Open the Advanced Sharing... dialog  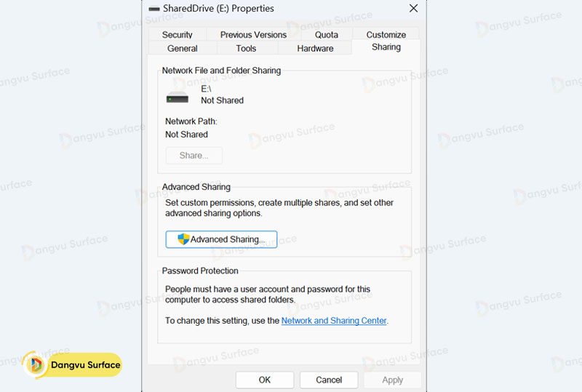click(221, 239)
